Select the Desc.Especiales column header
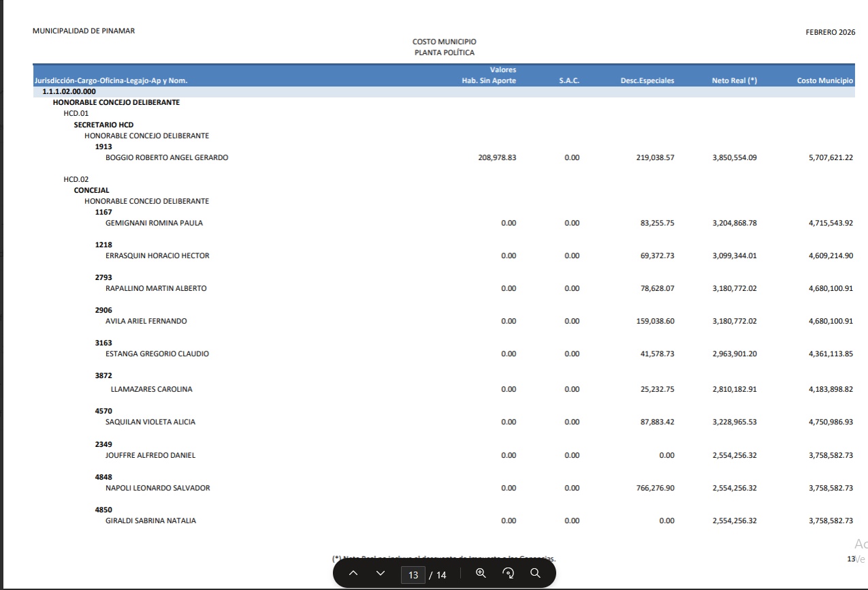 pos(647,81)
